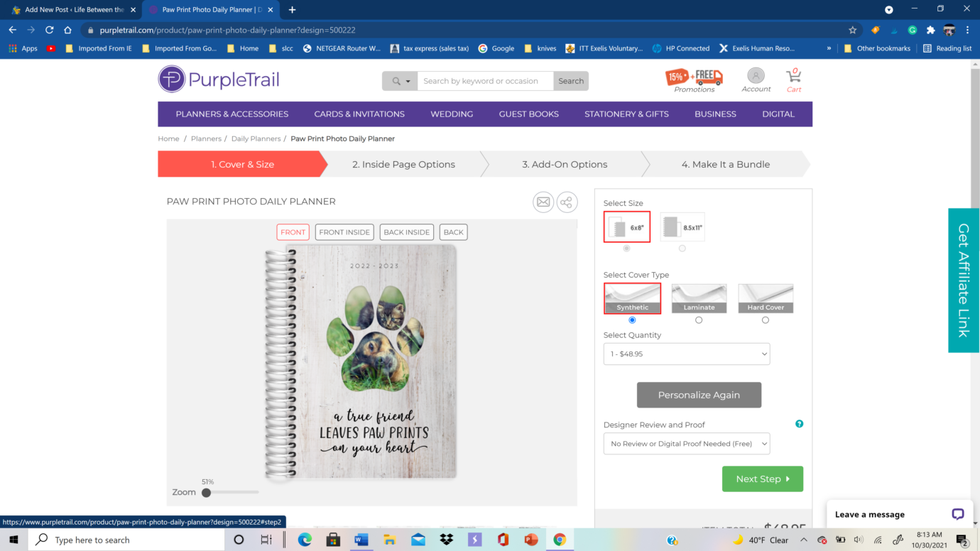Open the Wedding menu
980x551 pixels.
(452, 114)
